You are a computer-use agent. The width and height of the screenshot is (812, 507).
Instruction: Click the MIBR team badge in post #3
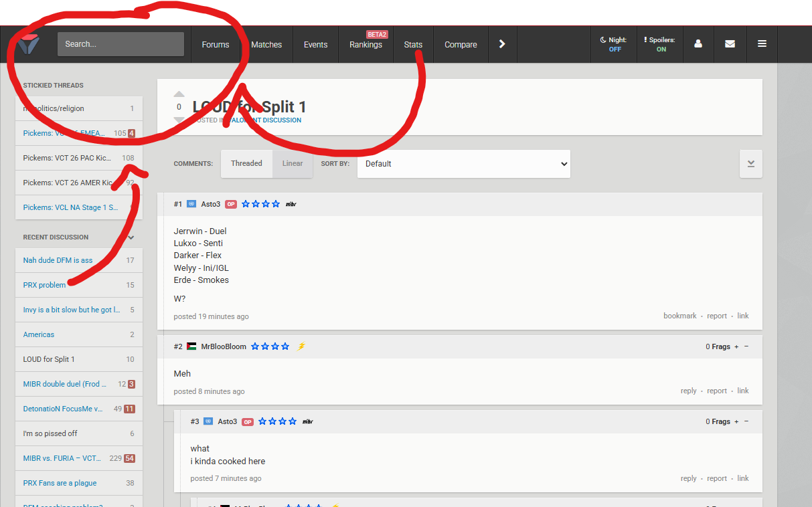[307, 421]
